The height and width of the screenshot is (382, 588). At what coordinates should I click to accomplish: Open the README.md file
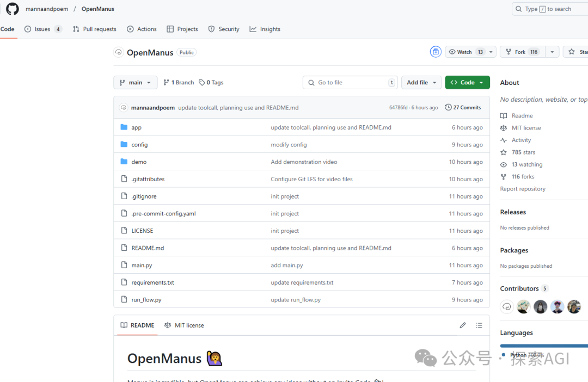[x=148, y=248]
